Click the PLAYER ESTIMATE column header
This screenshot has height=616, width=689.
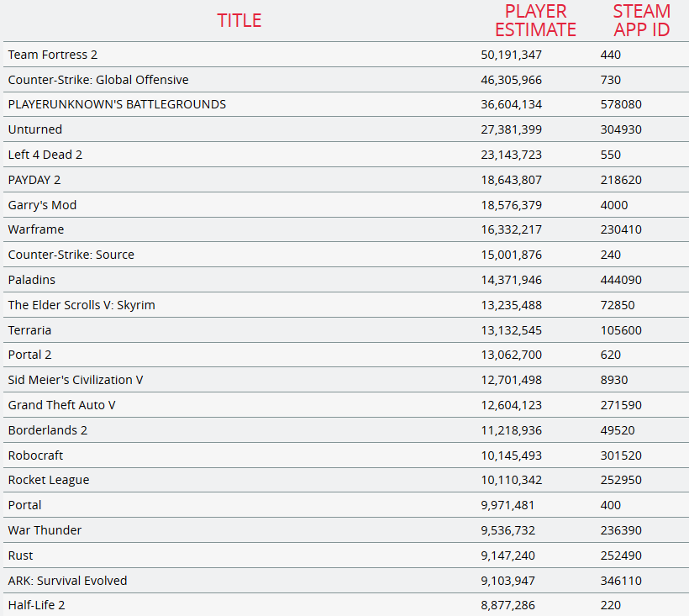535,21
